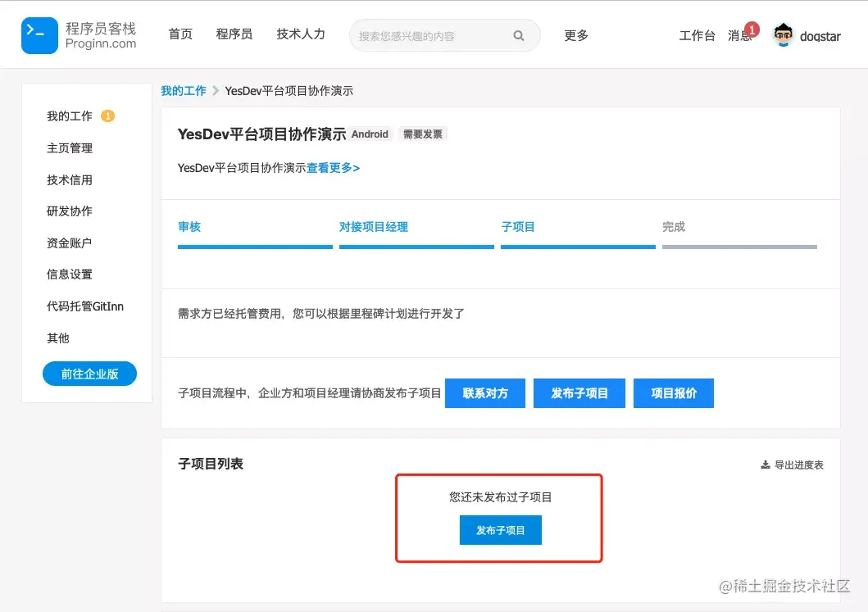Click the 前往企业版 button
Screen dimensions: 868x612
[x=89, y=373]
